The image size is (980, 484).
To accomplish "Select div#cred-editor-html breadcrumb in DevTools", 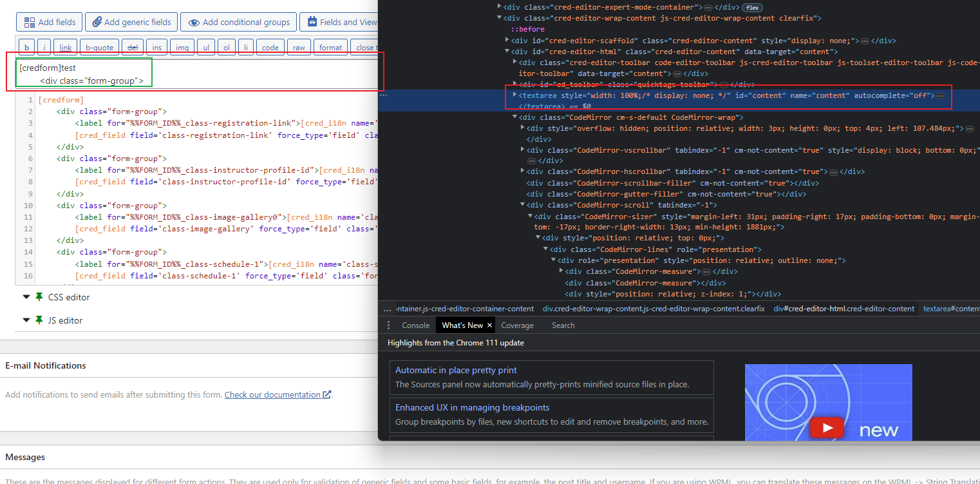I will click(843, 309).
